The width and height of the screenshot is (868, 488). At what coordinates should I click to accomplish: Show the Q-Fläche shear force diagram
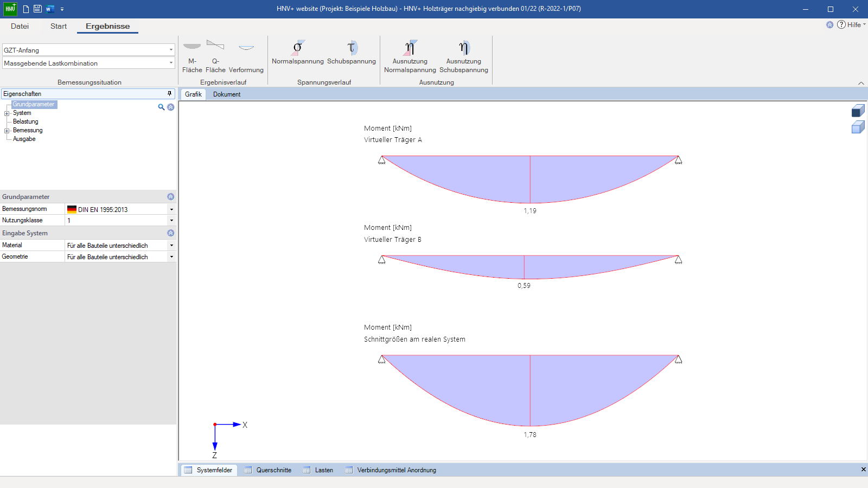tap(215, 56)
